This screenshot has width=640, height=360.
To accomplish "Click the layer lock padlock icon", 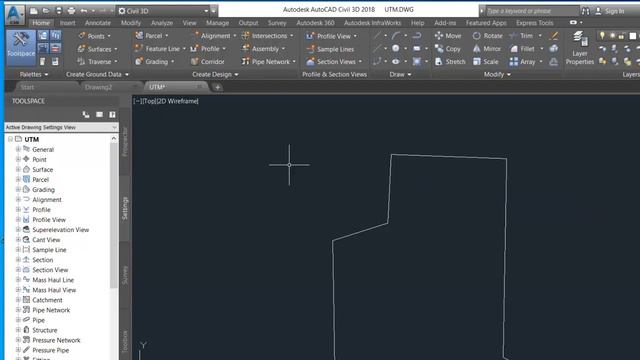I will pyautogui.click(x=621, y=36).
